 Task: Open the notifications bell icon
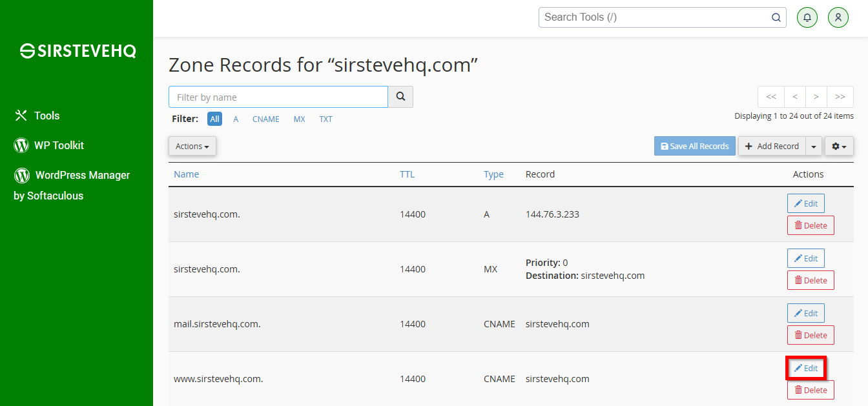pos(807,17)
